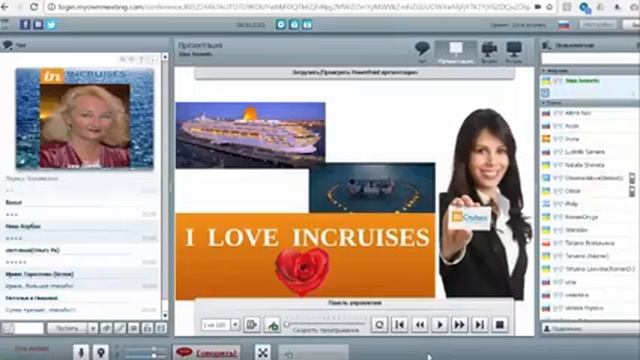Click the second teal icon in top bar
Image resolution: width=640 pixels, height=360 pixels.
click(294, 24)
